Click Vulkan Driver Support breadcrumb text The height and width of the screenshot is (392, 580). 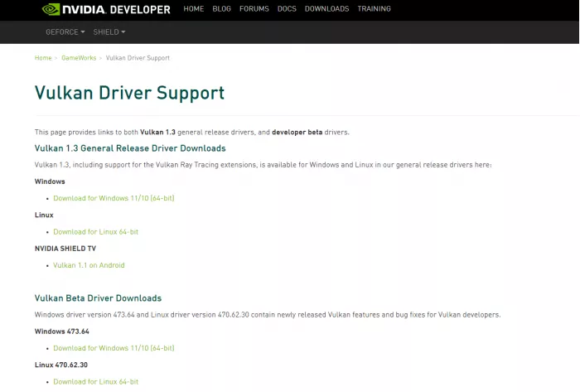click(x=138, y=58)
